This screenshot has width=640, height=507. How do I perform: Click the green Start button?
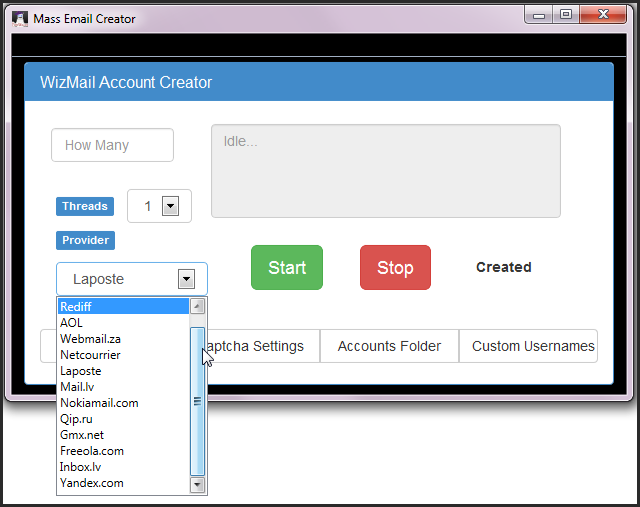click(287, 267)
